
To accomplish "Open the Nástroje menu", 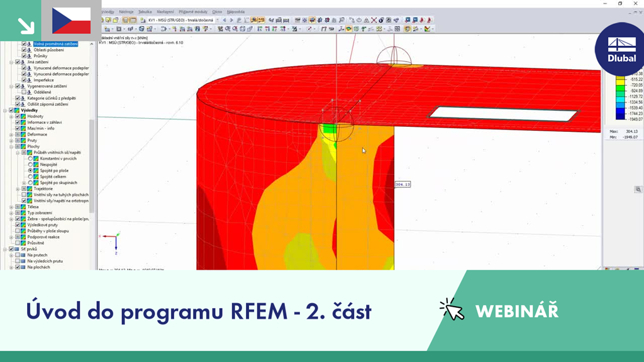I will [126, 12].
